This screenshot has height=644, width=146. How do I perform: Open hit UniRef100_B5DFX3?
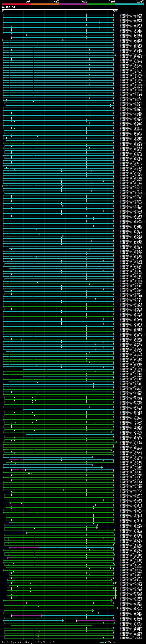point(131,65)
